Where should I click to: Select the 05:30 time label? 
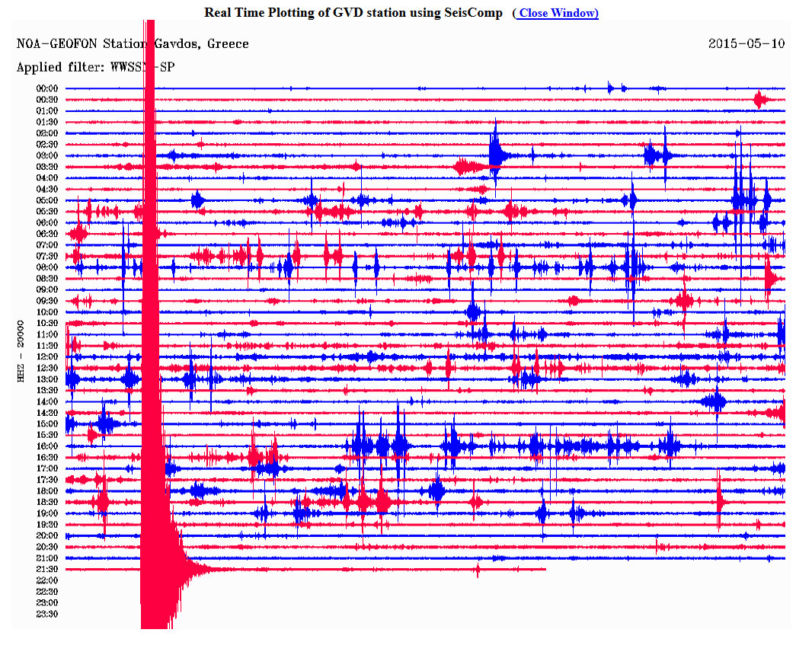coord(47,211)
